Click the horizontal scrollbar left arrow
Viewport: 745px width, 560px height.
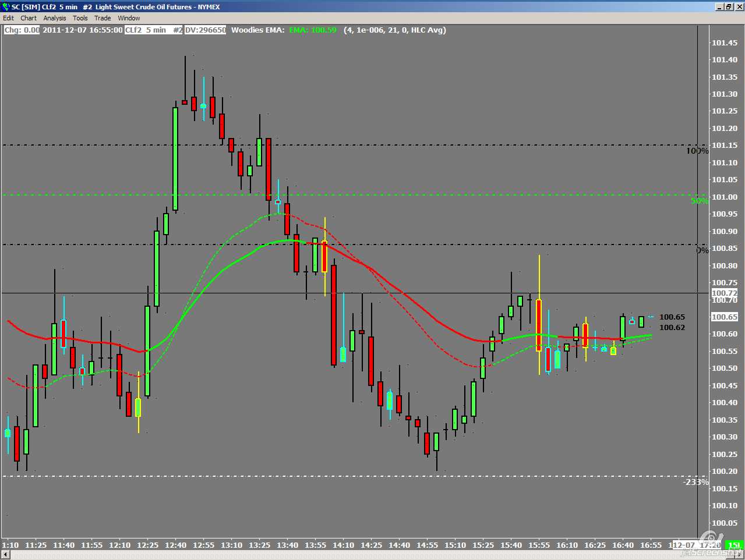coord(5,555)
